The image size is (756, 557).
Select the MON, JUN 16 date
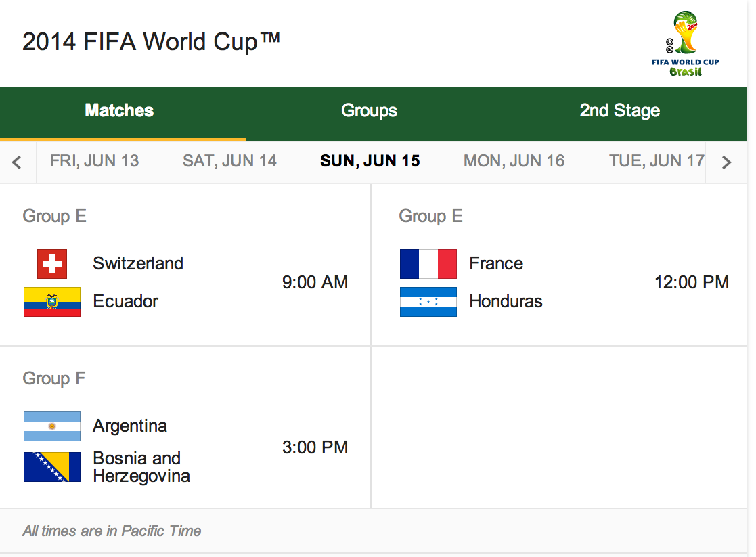tap(514, 161)
